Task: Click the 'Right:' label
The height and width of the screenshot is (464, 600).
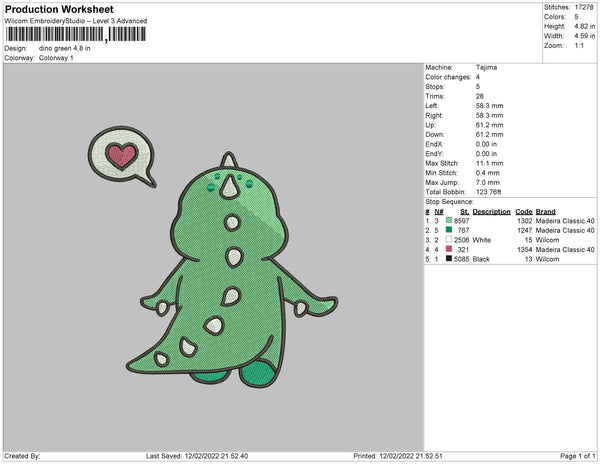Action: [x=434, y=115]
